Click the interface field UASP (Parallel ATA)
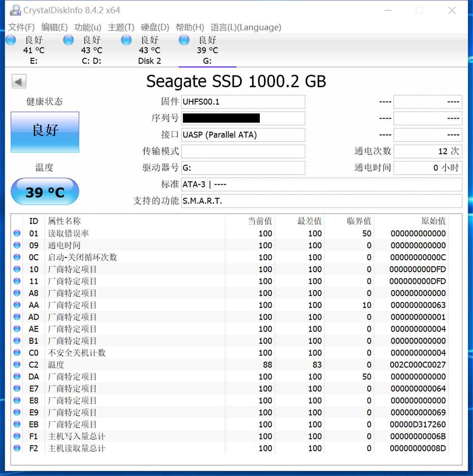 243,135
